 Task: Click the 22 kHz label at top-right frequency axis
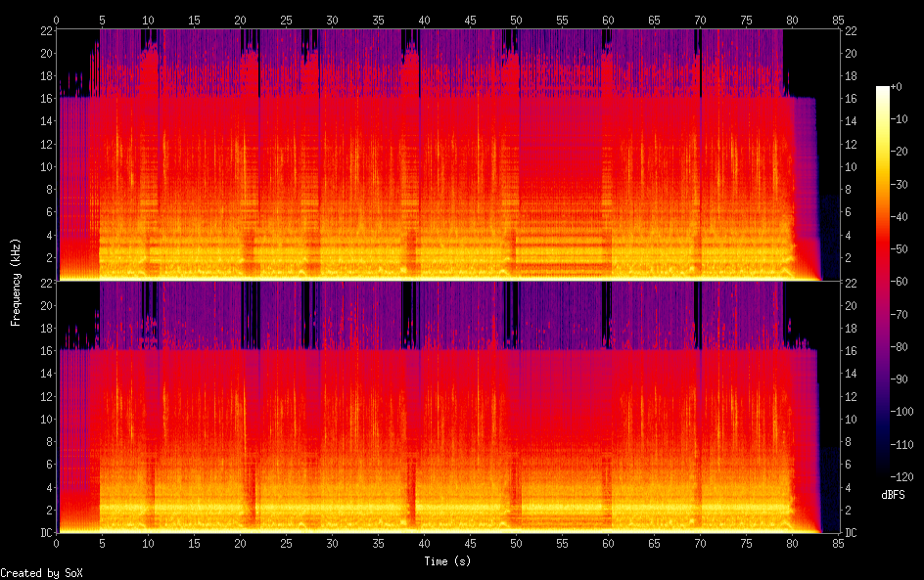pos(851,31)
